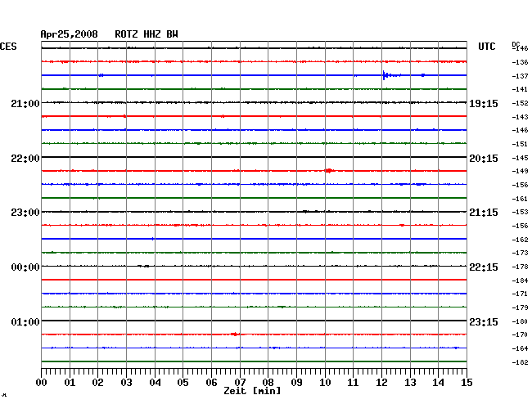Select the 23:15 UTC time label
532x404 pixels.
[x=484, y=321]
